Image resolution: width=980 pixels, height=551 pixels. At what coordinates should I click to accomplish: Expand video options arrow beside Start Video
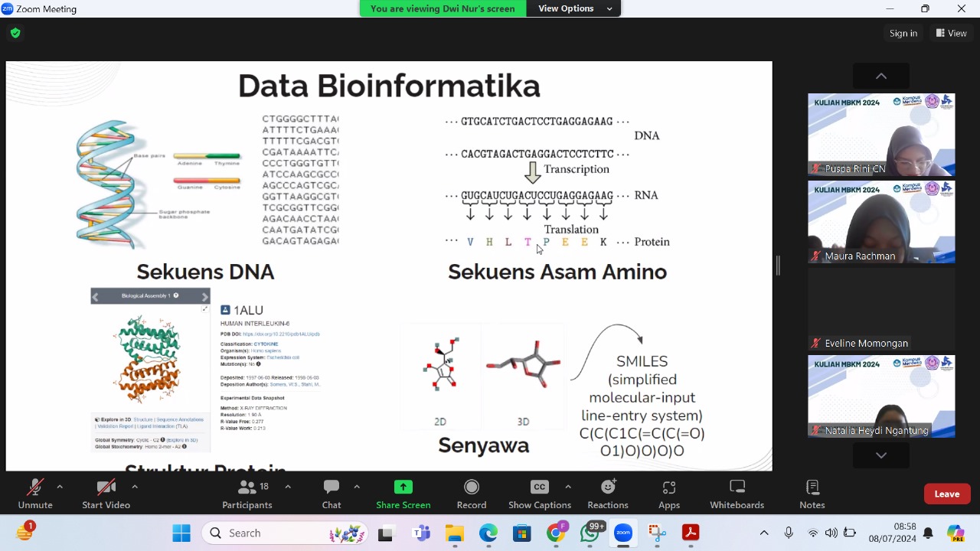coord(135,487)
